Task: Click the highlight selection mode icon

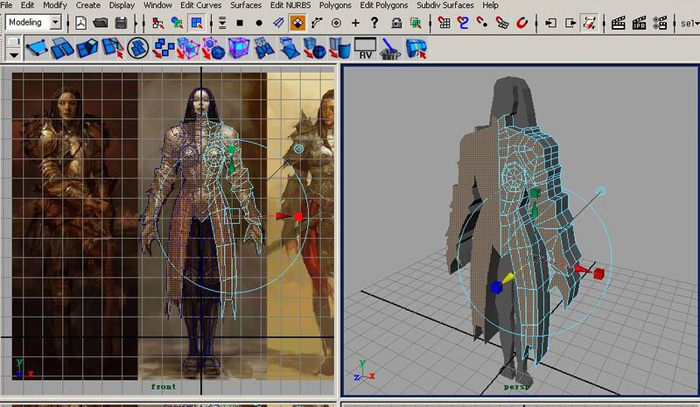Action: click(416, 23)
